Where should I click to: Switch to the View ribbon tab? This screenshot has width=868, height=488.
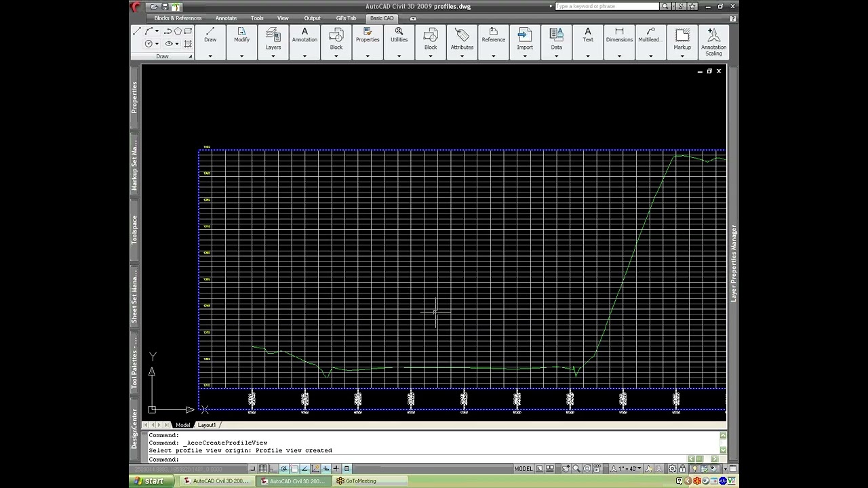click(x=283, y=18)
